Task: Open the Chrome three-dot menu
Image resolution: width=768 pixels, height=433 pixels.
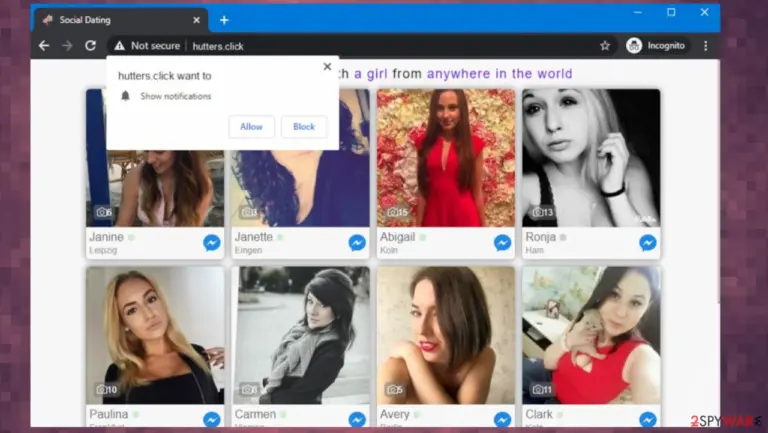Action: 705,46
